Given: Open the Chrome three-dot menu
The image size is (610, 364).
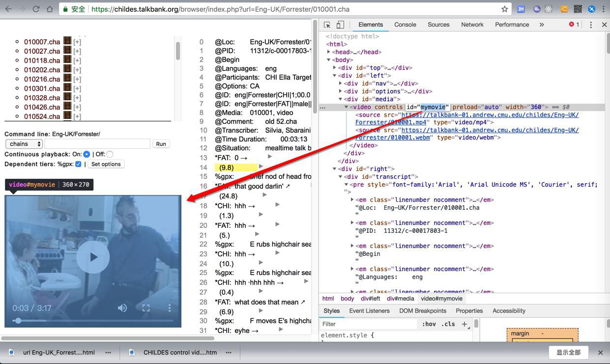Looking at the screenshot, I should pyautogui.click(x=604, y=9).
